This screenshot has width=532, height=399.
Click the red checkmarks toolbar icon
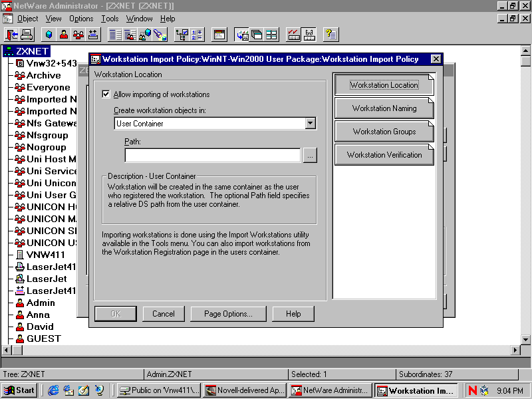[293, 35]
